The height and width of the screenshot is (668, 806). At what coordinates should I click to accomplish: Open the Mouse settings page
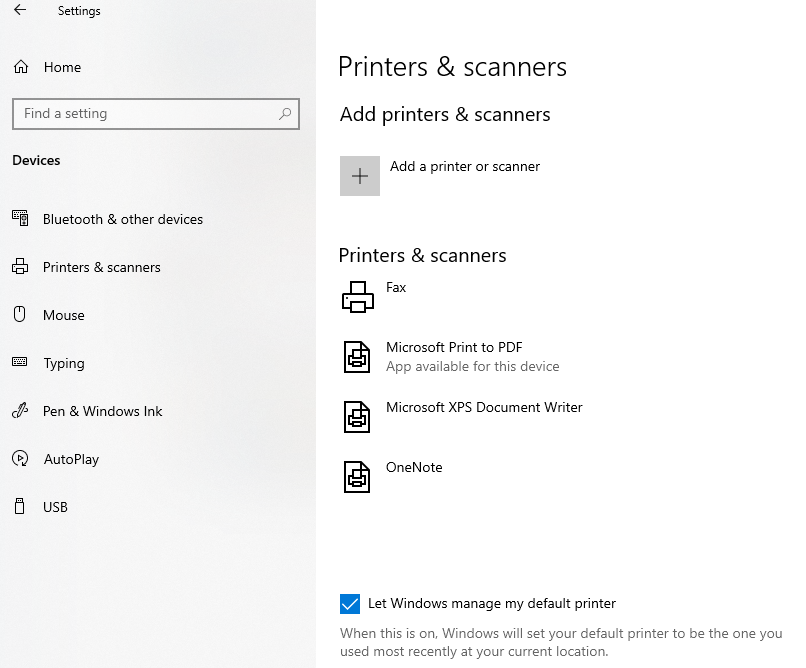coord(64,315)
